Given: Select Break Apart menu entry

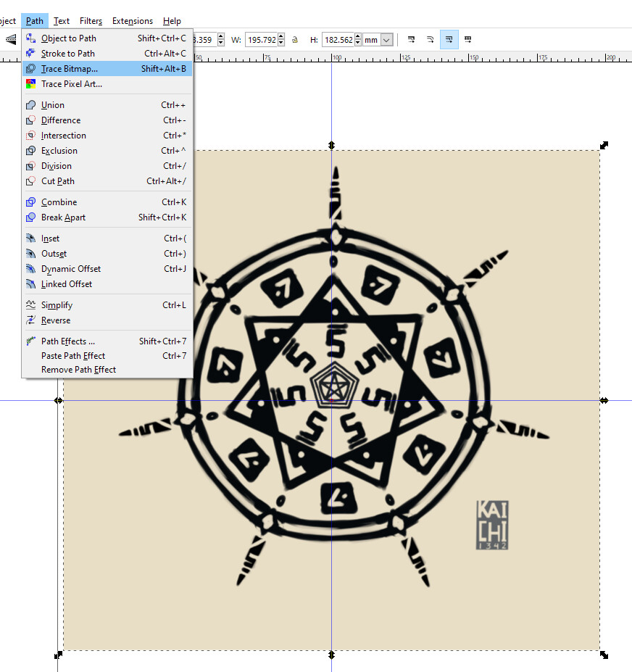Looking at the screenshot, I should point(107,217).
